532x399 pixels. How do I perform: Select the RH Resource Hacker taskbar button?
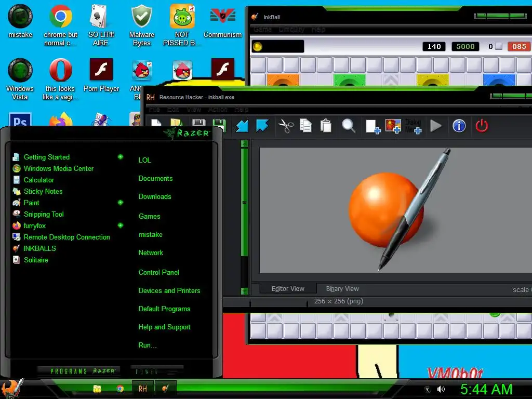click(x=142, y=389)
